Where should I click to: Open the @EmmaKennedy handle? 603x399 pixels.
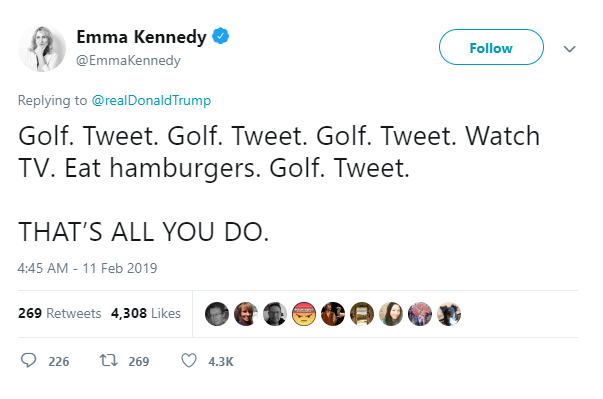[128, 60]
